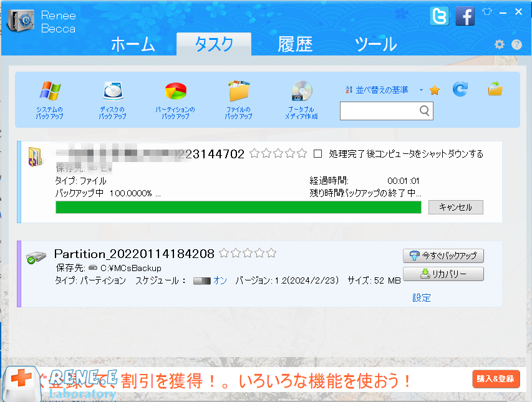This screenshot has height=402, width=532.
Task: Click the ディスクのバックアップ label
Action: (113, 113)
